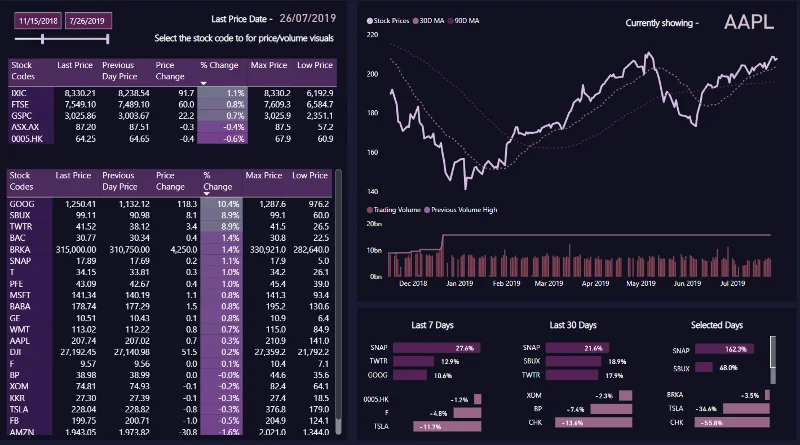Select SNAP stock code in table
The width and height of the screenshot is (800, 445).
point(20,261)
